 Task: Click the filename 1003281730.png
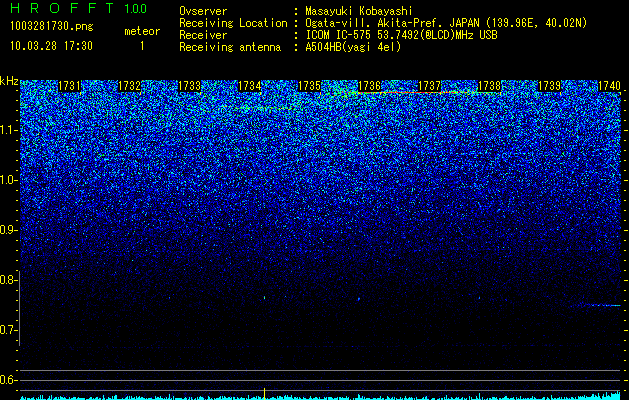52,26
